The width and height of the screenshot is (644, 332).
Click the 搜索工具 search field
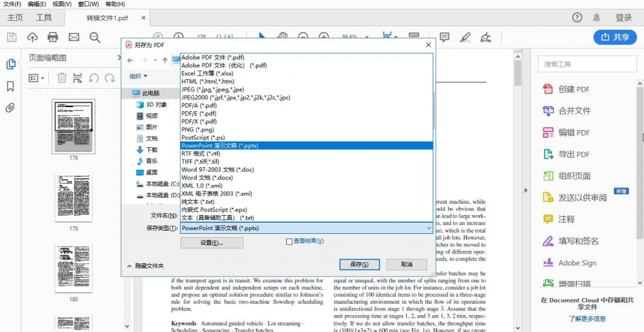[x=587, y=64]
